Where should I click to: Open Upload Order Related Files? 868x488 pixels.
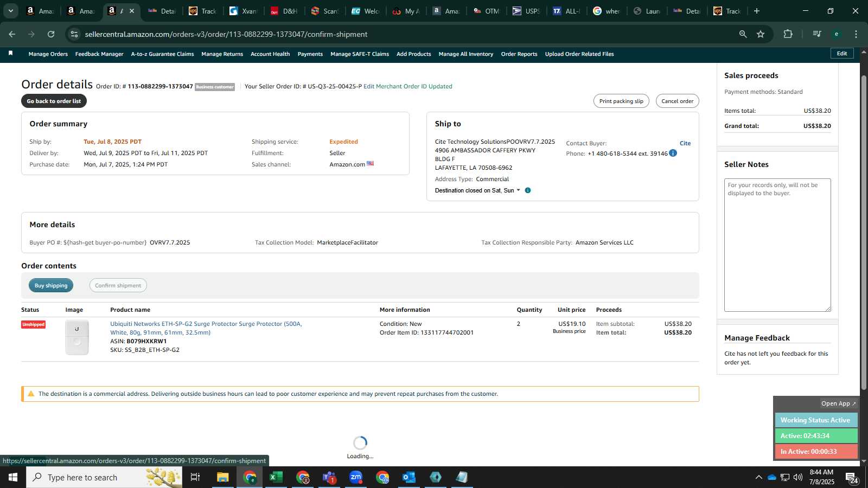(x=579, y=54)
